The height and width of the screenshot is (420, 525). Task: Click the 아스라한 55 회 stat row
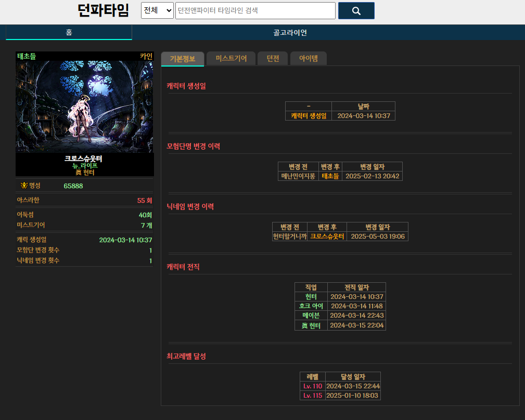(x=84, y=200)
